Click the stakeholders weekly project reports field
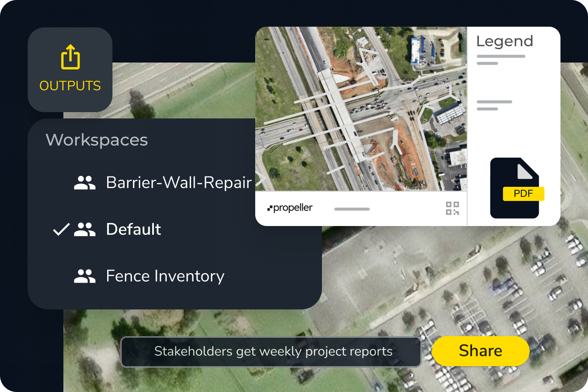This screenshot has width=588, height=392. coord(271,352)
